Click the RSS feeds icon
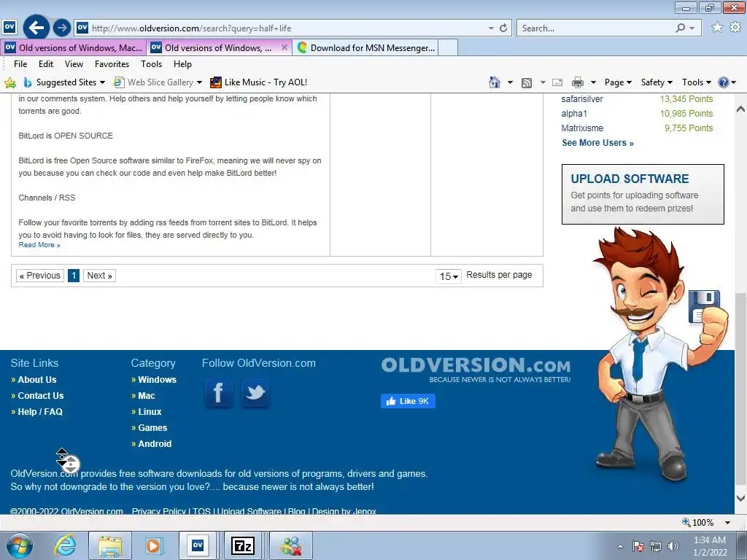747x560 pixels. [527, 83]
